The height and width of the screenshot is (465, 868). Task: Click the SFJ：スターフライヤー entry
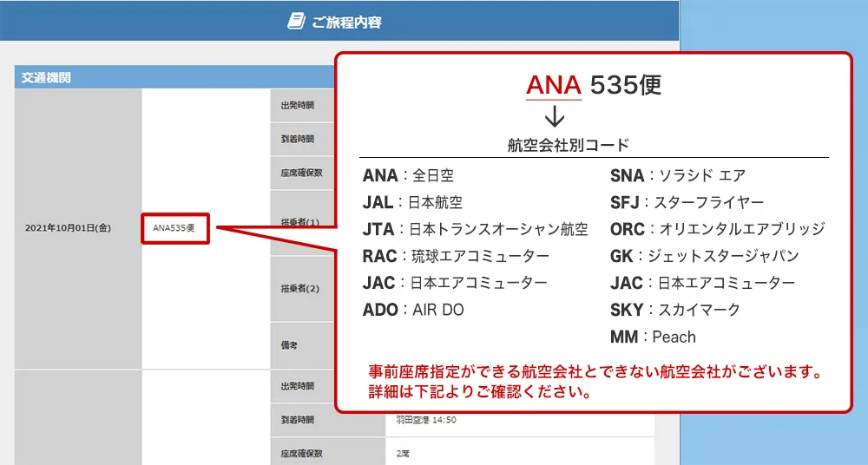(x=687, y=202)
